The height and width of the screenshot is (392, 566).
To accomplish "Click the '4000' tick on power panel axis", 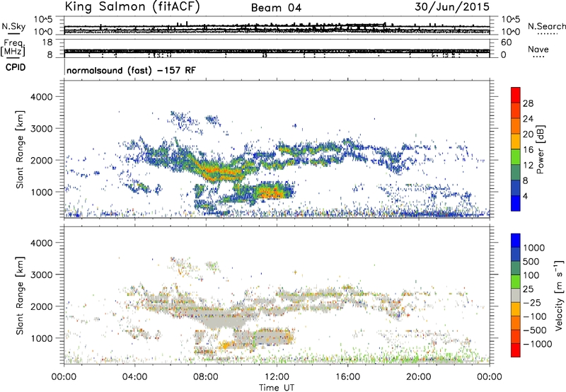I will click(x=41, y=97).
